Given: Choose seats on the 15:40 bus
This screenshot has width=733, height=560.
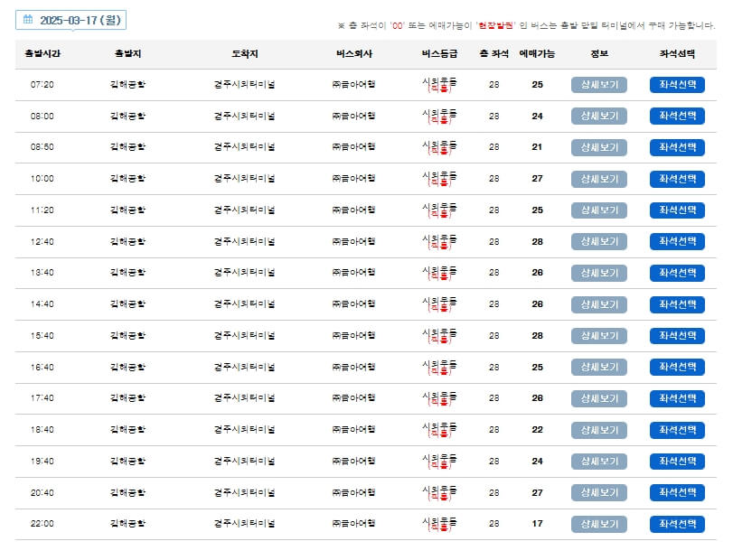Looking at the screenshot, I should click(x=677, y=336).
